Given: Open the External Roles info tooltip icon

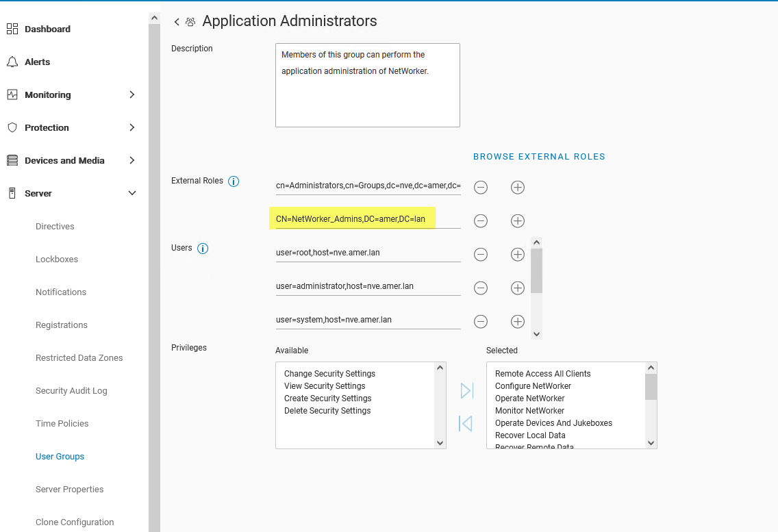Looking at the screenshot, I should pyautogui.click(x=234, y=181).
